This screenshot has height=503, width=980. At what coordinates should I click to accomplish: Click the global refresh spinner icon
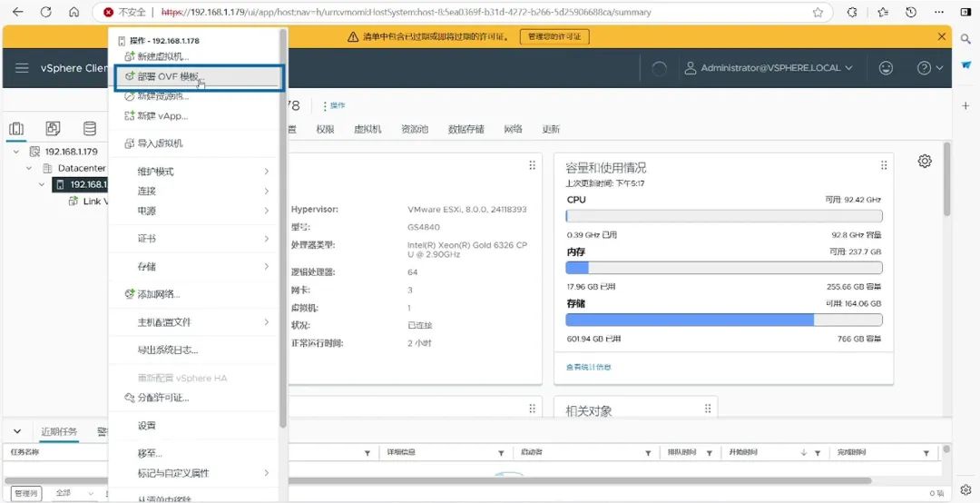(x=659, y=68)
